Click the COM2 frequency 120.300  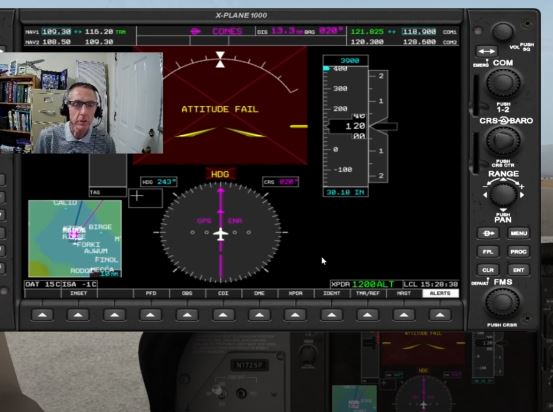coord(367,42)
